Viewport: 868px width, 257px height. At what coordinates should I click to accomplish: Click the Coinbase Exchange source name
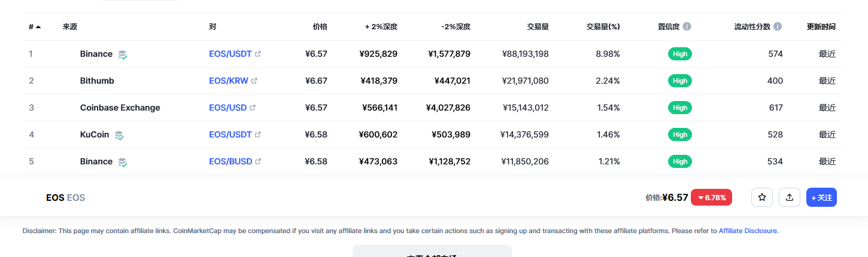pos(120,108)
